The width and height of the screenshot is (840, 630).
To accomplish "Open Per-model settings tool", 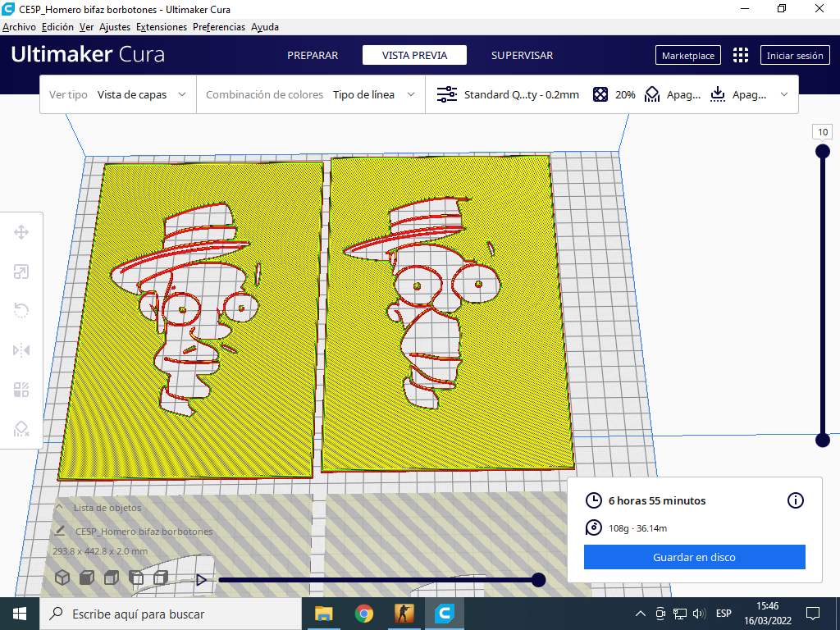I will pyautogui.click(x=21, y=390).
